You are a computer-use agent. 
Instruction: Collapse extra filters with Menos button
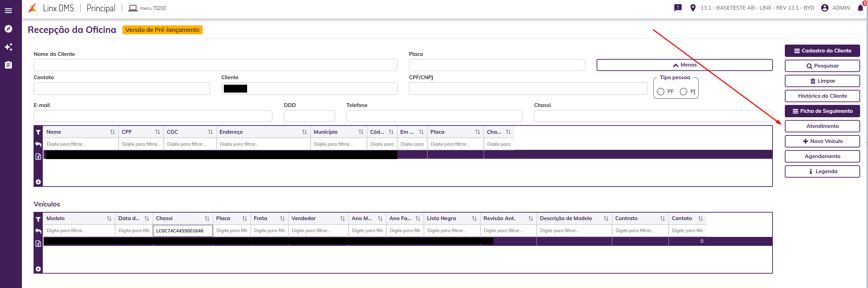coord(685,65)
